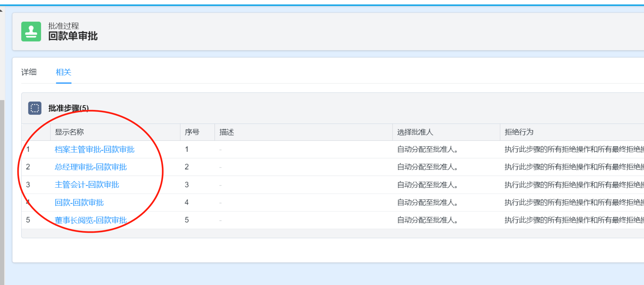
Task: Click the scroll-up arrow of the left scrollbar
Action: [x=1, y=10]
